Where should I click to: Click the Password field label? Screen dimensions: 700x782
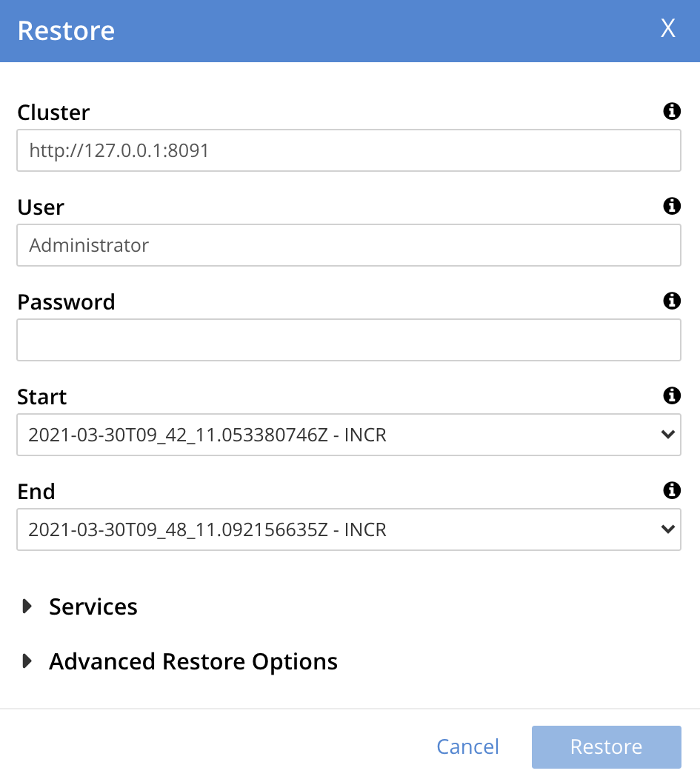click(66, 302)
